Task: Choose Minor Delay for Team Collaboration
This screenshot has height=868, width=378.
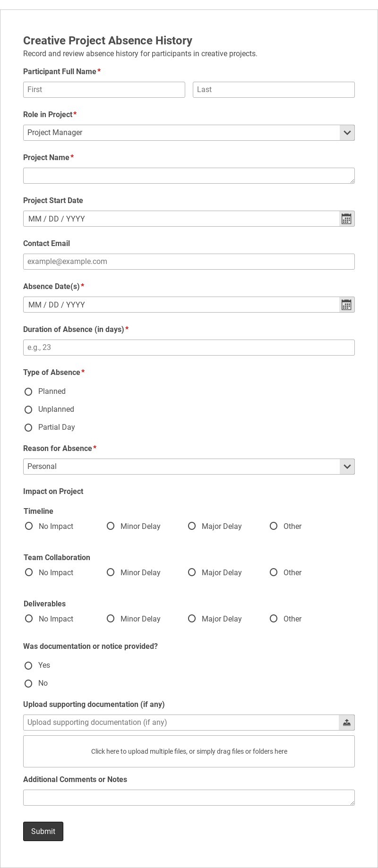Action: pos(111,572)
